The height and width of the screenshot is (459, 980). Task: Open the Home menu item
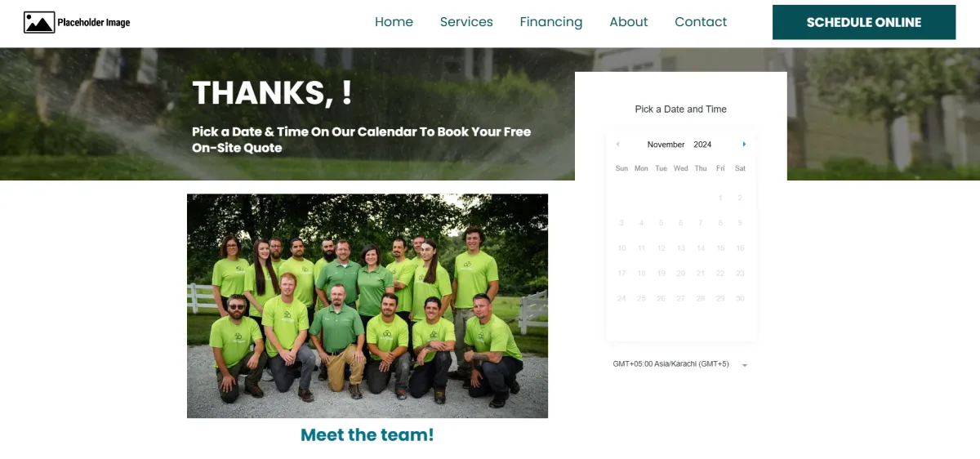[394, 22]
